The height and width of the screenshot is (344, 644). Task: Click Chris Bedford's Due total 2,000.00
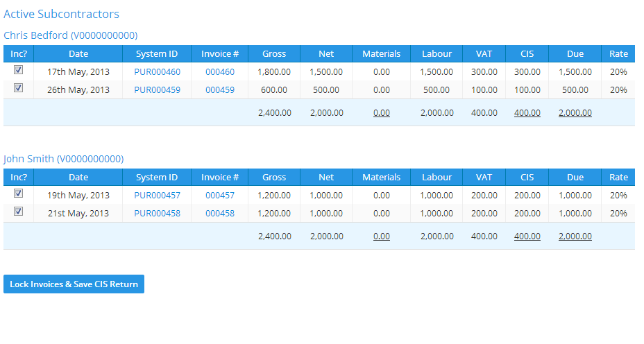(575, 112)
